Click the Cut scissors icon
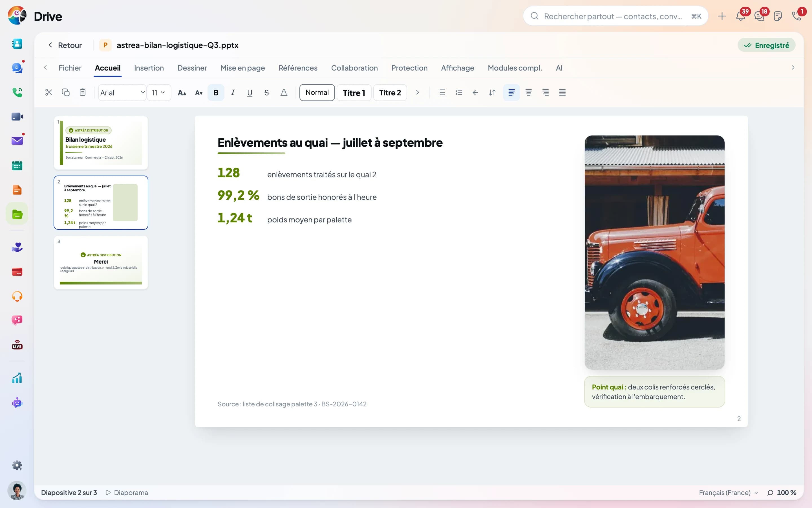This screenshot has height=508, width=812. coord(49,92)
